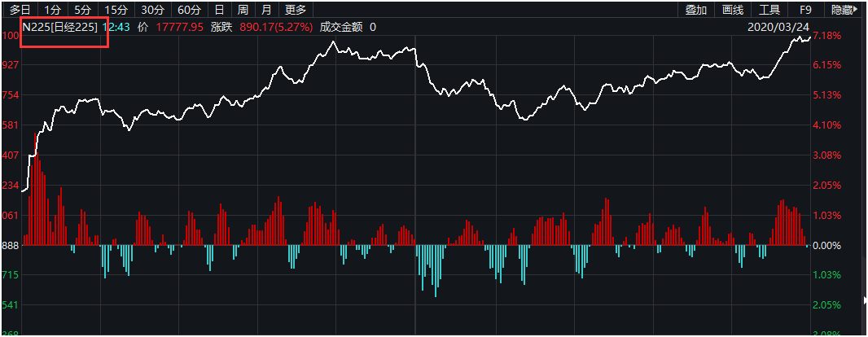Switch to the 多日 multi-day chart tab

[x=20, y=10]
